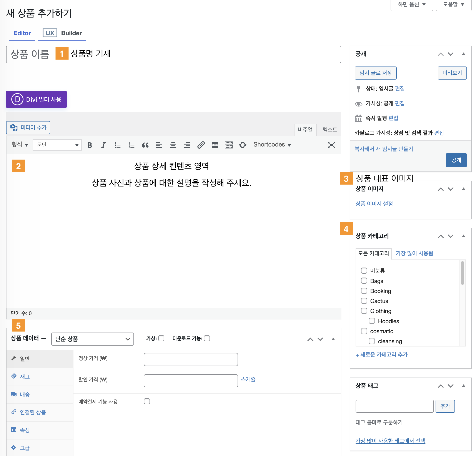The height and width of the screenshot is (456, 476).
Task: Open the 단순 상품 product type dropdown
Action: [x=93, y=339]
